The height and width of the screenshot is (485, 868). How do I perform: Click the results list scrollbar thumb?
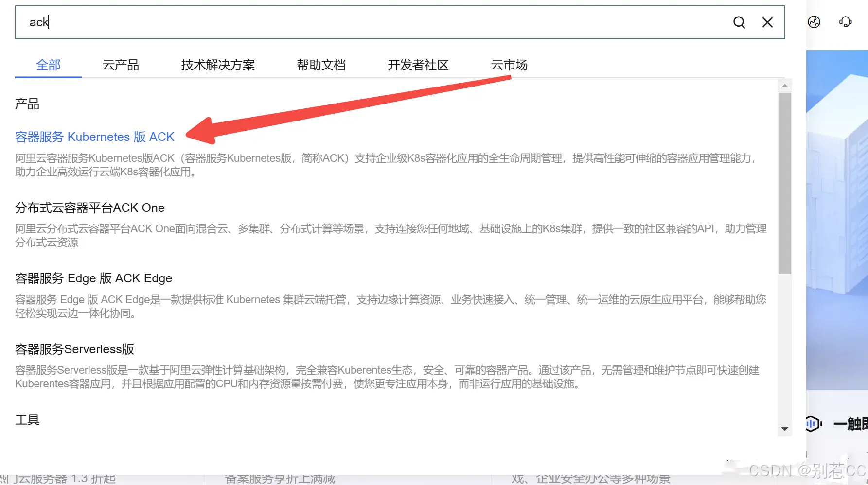coord(784,184)
